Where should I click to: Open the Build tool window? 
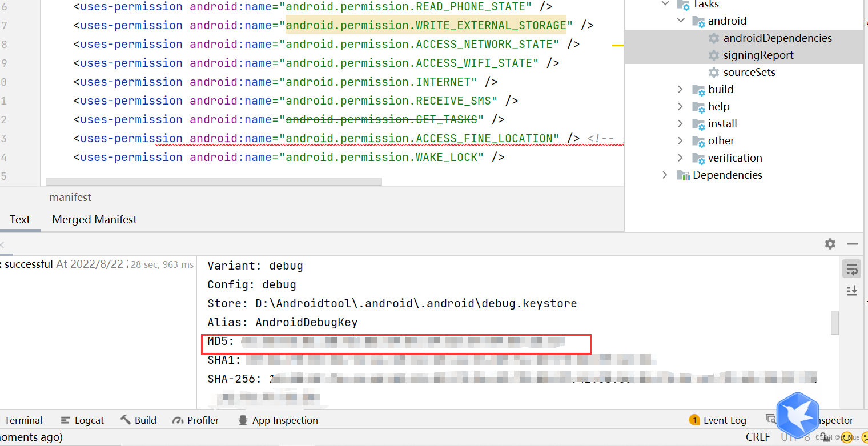click(x=138, y=420)
